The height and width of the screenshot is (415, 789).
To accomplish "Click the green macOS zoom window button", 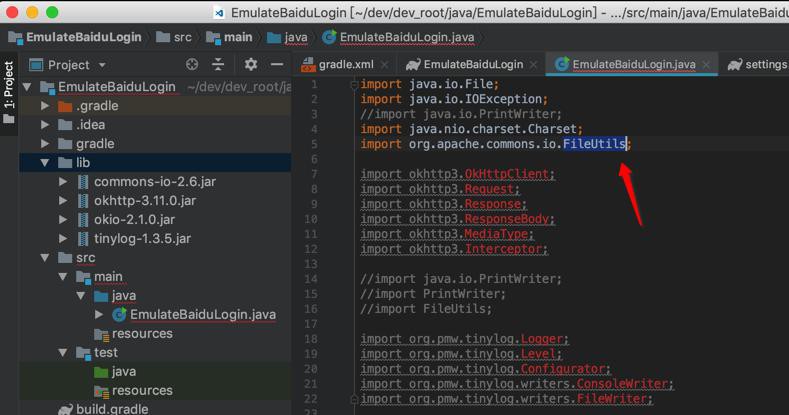I will 52,12.
